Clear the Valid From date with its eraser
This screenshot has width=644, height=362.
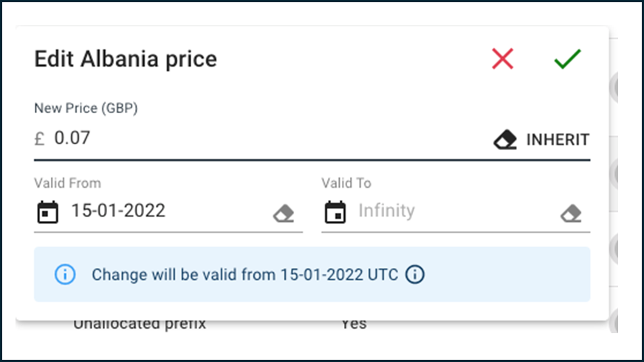point(284,214)
